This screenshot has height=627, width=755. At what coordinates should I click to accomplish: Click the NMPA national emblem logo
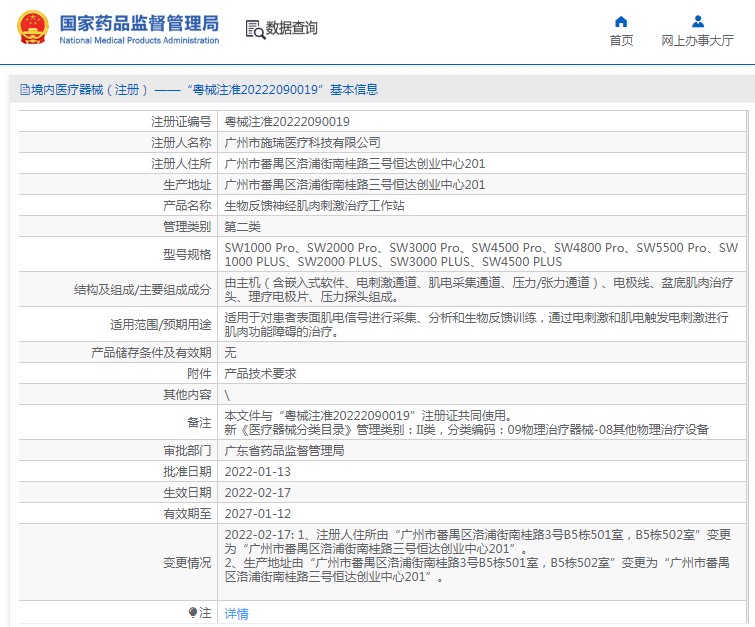(x=30, y=28)
